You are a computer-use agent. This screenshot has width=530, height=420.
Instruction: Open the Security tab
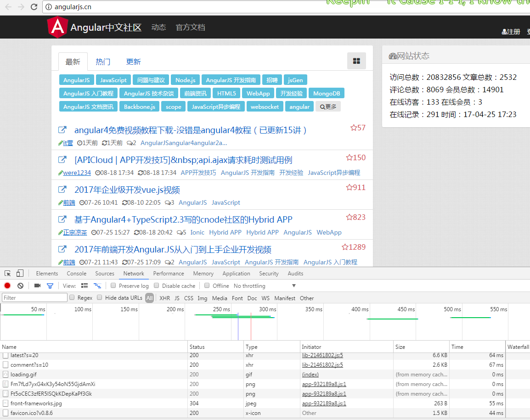point(269,274)
